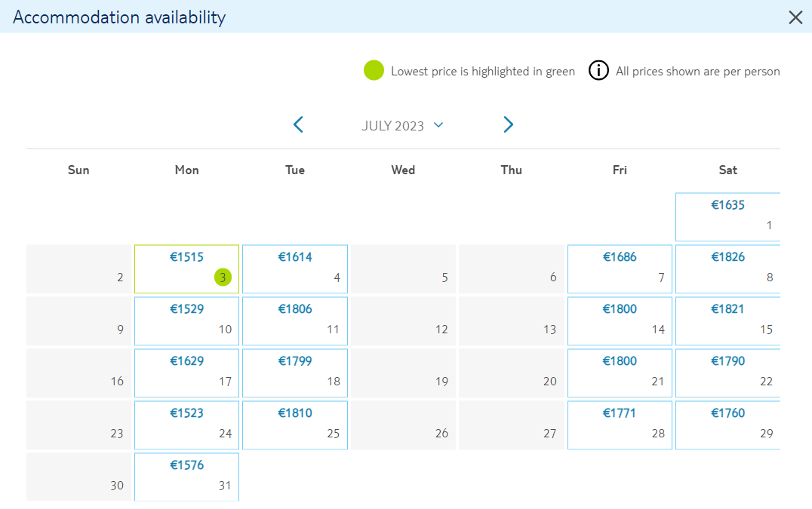Choose July 22 priced €1790
The width and height of the screenshot is (812, 509).
[727, 373]
